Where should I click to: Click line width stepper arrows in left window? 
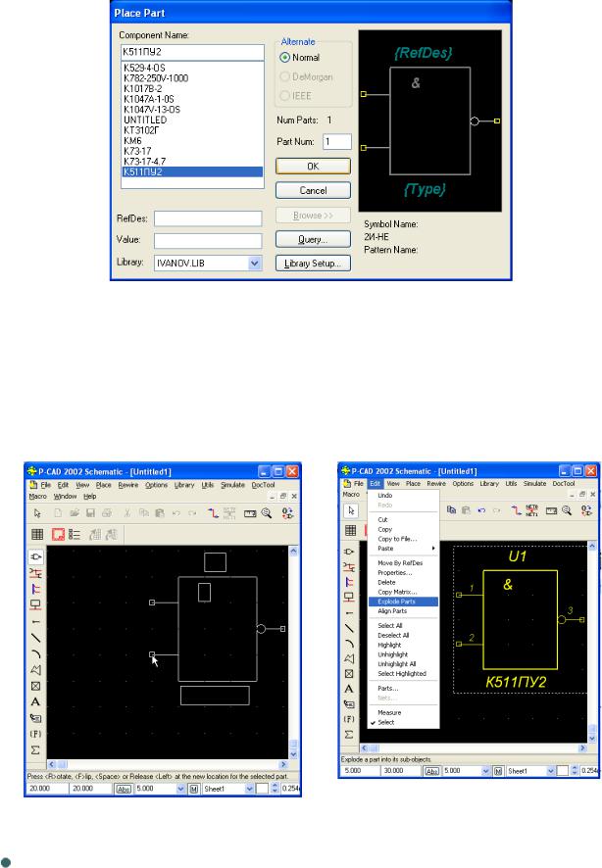[x=275, y=789]
